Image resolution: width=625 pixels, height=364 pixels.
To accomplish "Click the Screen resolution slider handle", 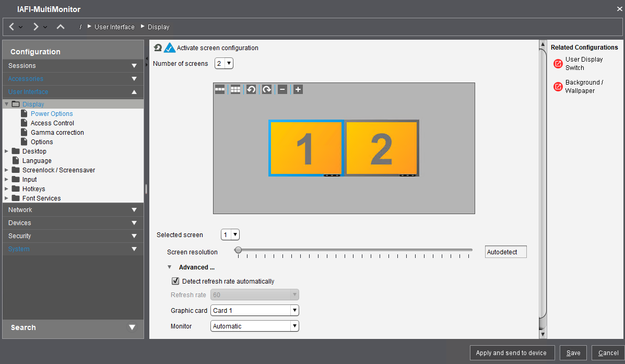I will (x=238, y=250).
